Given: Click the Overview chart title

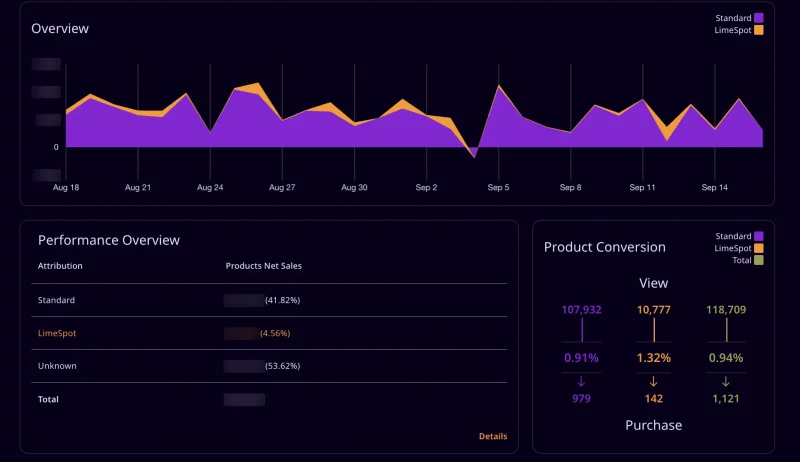Looking at the screenshot, I should click(60, 29).
